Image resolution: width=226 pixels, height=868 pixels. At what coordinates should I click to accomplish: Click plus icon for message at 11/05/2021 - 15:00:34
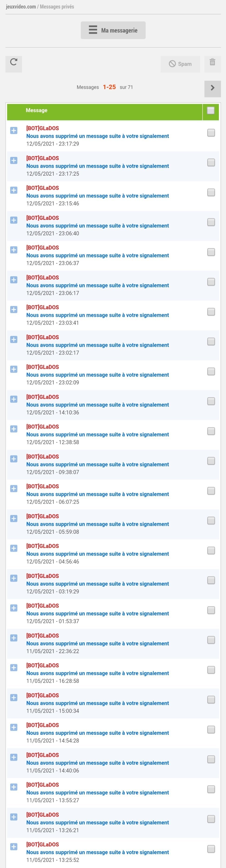tap(14, 697)
